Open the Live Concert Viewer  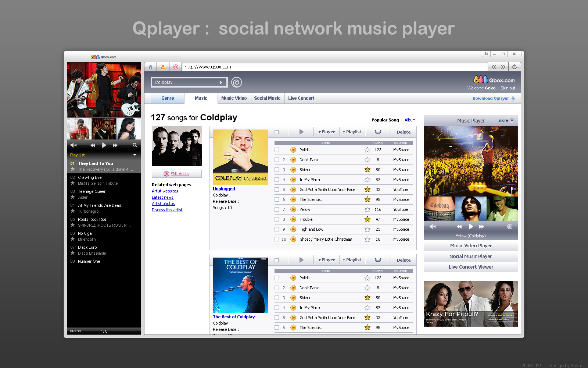tap(471, 267)
